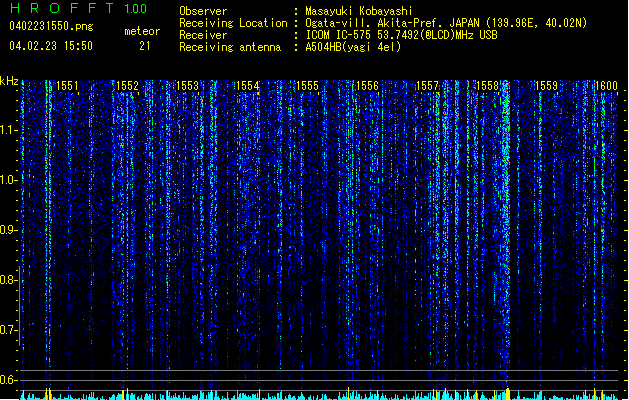Click the 1.0 kHz frequency tick
629x400 pixels.
coord(9,180)
